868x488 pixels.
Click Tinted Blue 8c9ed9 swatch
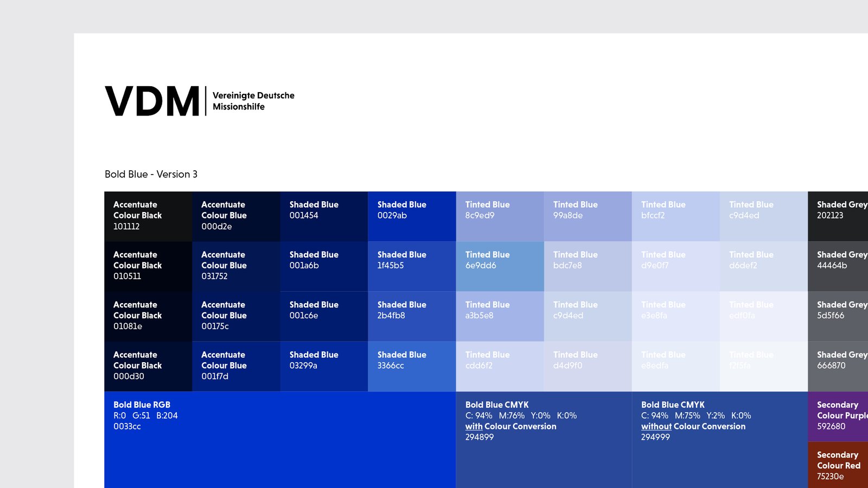tap(500, 216)
